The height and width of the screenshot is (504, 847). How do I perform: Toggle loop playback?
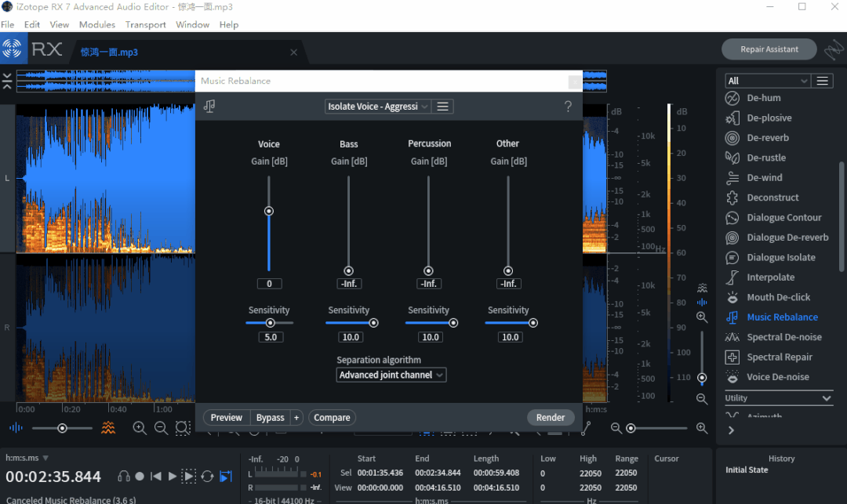[x=207, y=477]
